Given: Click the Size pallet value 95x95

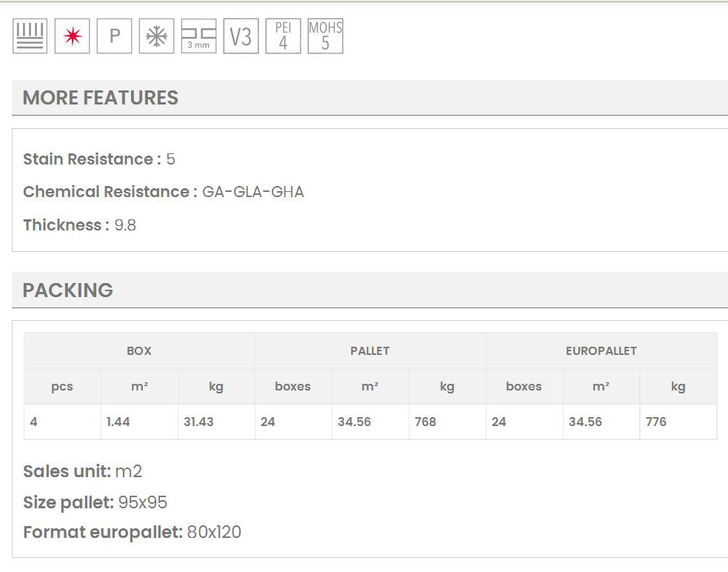Looking at the screenshot, I should coord(143,502).
